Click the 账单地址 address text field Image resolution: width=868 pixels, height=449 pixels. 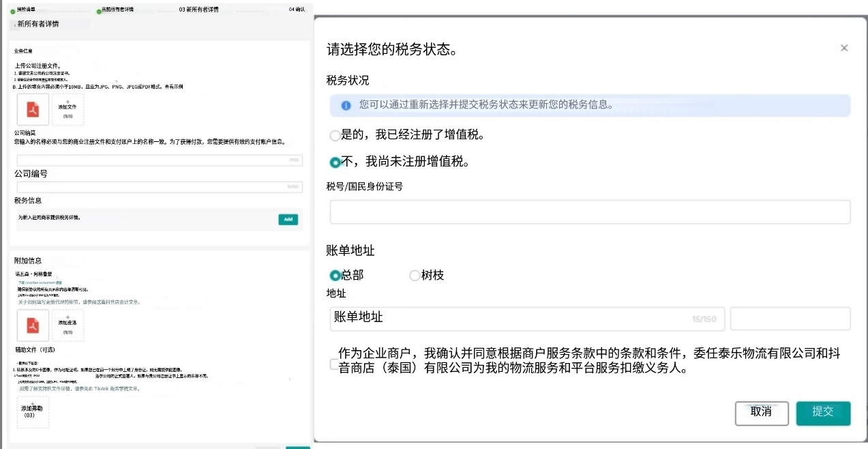[527, 319]
